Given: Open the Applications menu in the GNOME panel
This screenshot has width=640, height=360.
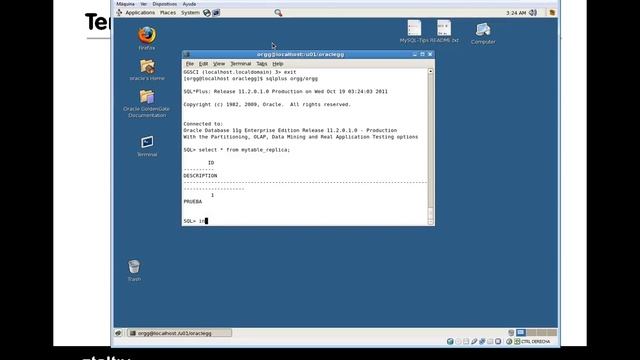Looking at the screenshot, I should click(x=140, y=13).
